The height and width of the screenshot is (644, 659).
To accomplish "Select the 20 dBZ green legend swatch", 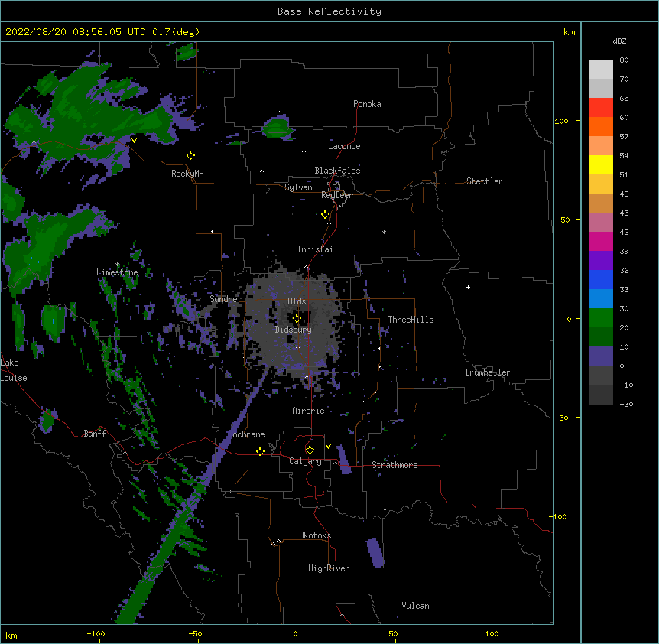I will click(x=601, y=318).
